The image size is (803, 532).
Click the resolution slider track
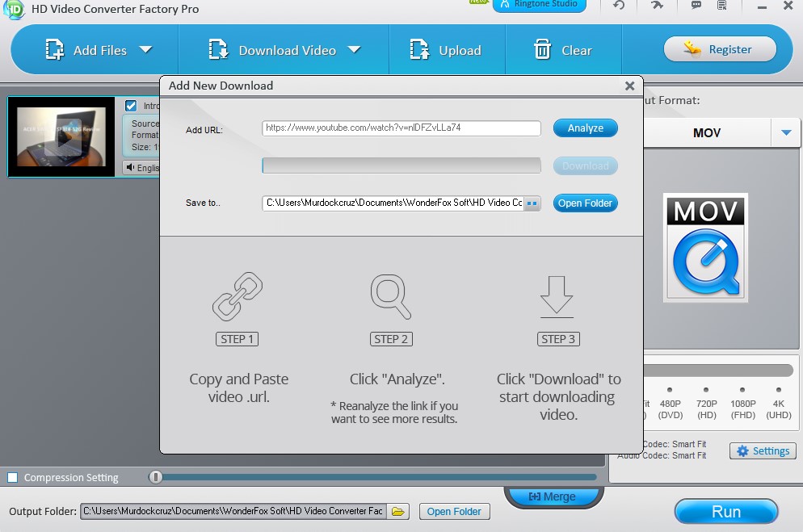click(x=718, y=371)
